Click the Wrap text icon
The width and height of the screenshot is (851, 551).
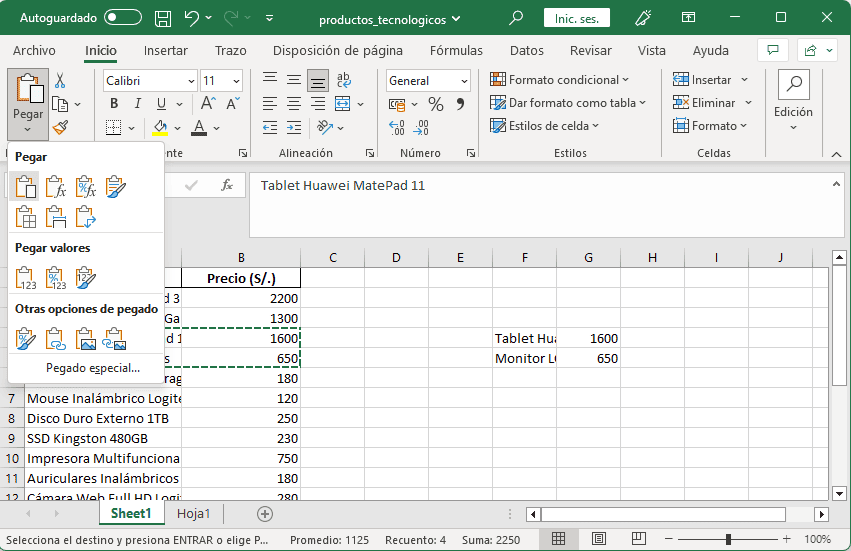coord(344,80)
